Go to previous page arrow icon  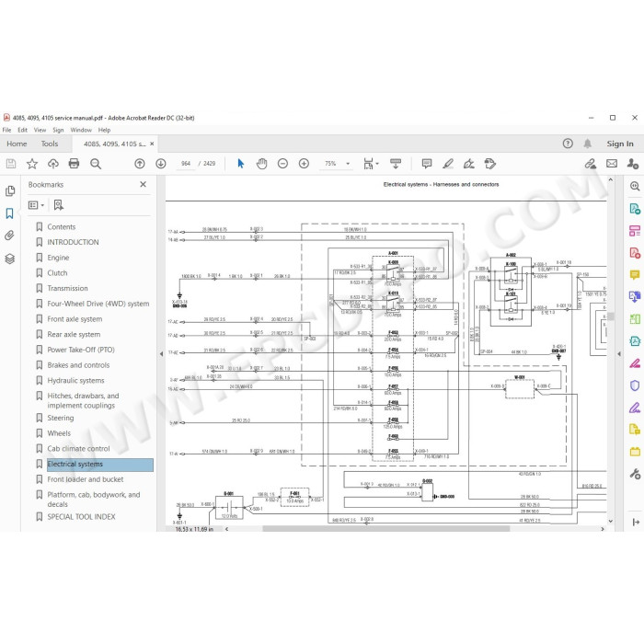[x=140, y=164]
